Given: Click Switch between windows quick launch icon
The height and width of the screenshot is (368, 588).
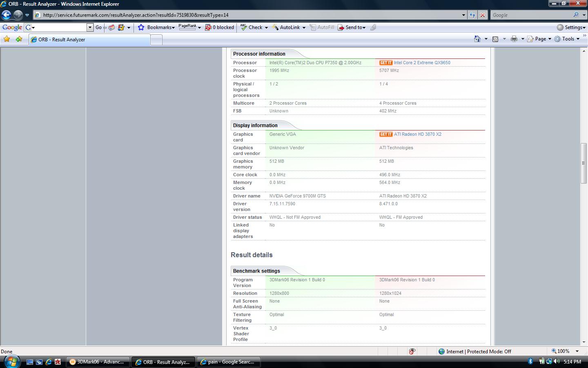Looking at the screenshot, I should (x=39, y=362).
